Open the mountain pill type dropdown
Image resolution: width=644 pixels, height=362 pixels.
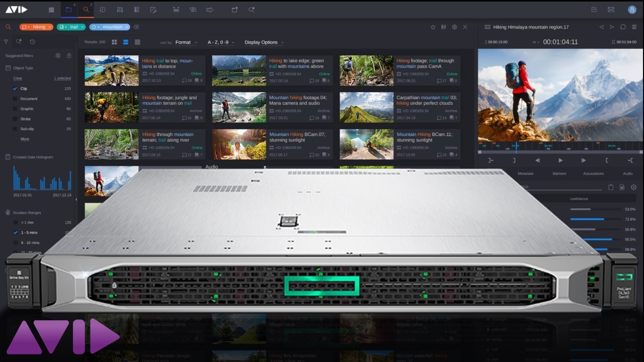pyautogui.click(x=96, y=27)
